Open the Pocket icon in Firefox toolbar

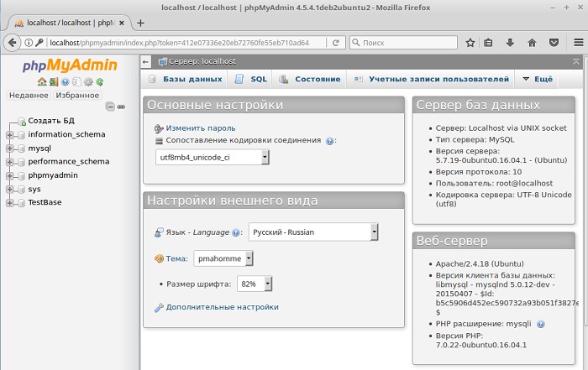[554, 43]
